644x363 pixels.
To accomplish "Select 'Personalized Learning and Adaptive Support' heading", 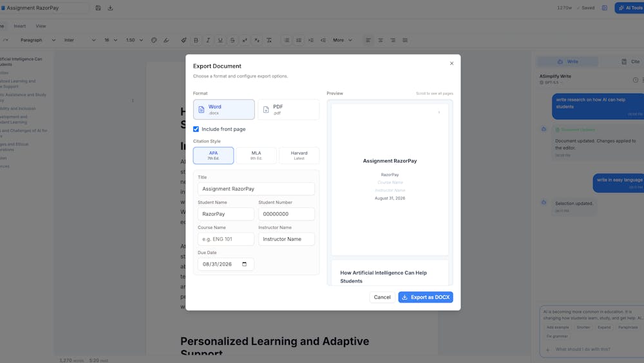I will 275,347.
